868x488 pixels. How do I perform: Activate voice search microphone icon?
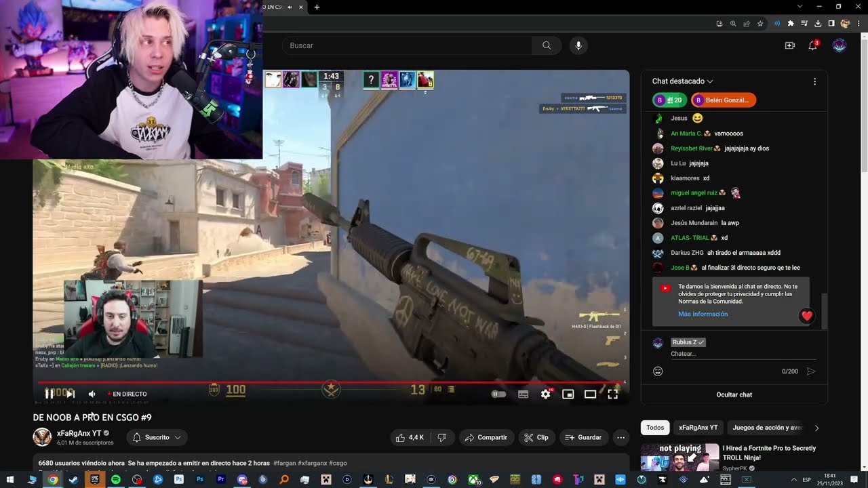(578, 45)
